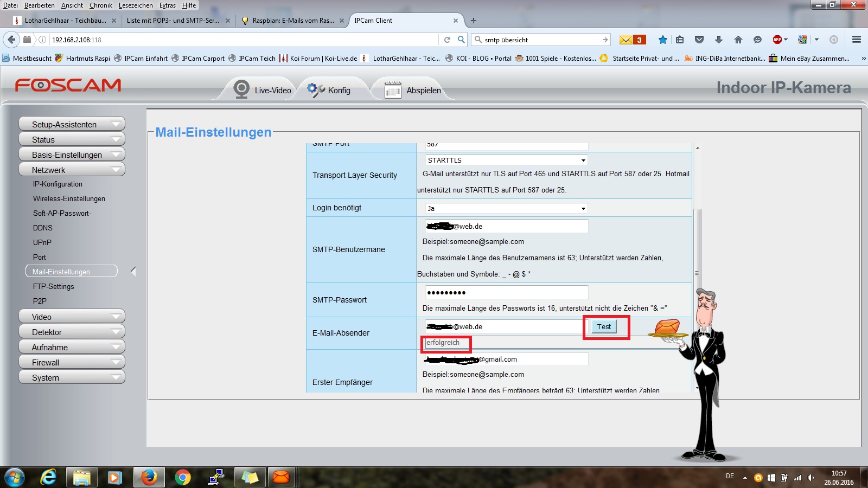
Task: Open the mail notifier icon showing 3
Action: (x=633, y=40)
